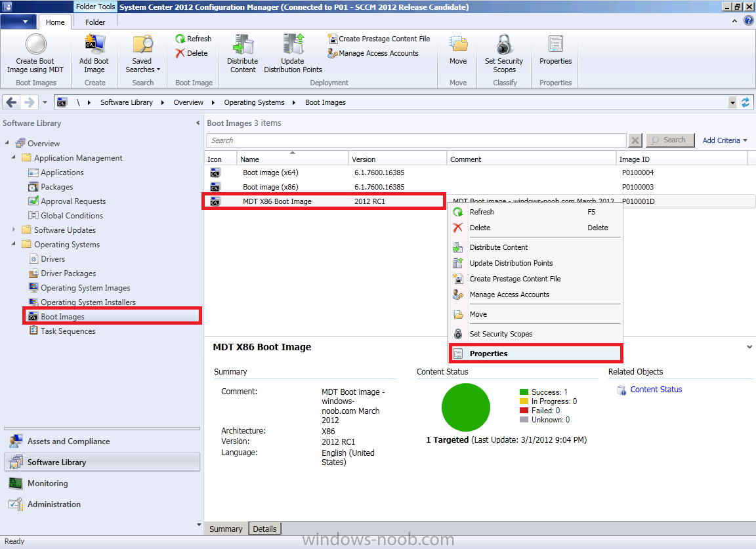
Task: Click the Move folder icon in ribbon
Action: tap(458, 44)
